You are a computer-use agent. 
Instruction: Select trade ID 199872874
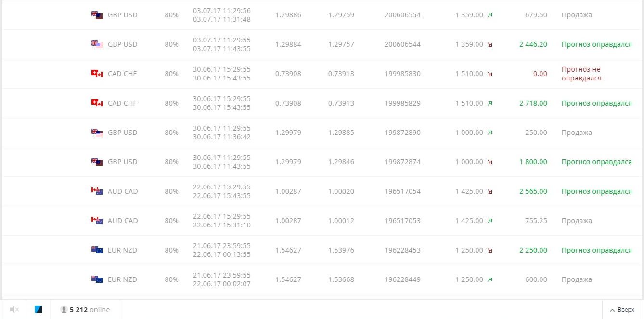(402, 162)
